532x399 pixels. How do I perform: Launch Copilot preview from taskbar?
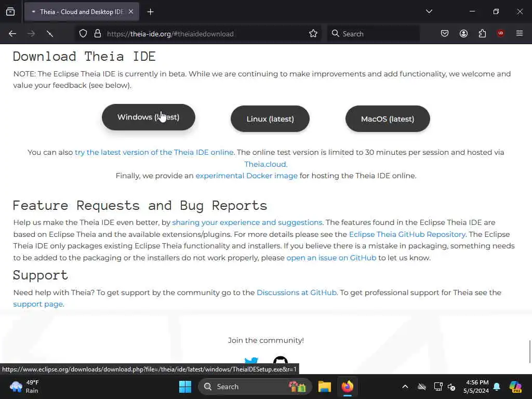click(516, 387)
